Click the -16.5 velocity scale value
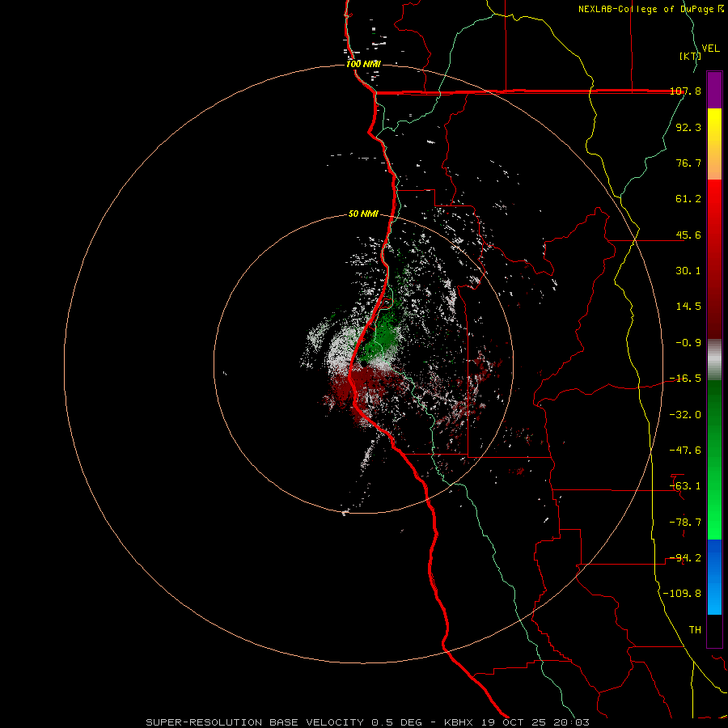This screenshot has height=728, width=728. click(x=685, y=379)
